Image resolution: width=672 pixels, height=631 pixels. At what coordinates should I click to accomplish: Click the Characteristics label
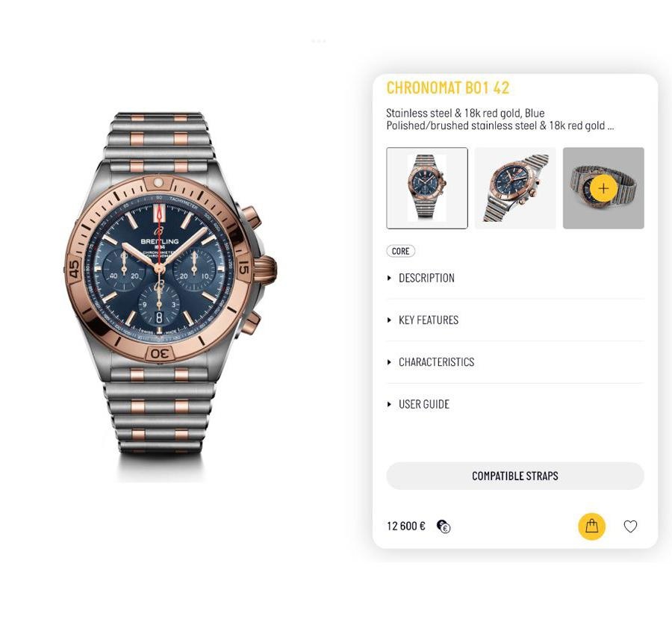[436, 361]
